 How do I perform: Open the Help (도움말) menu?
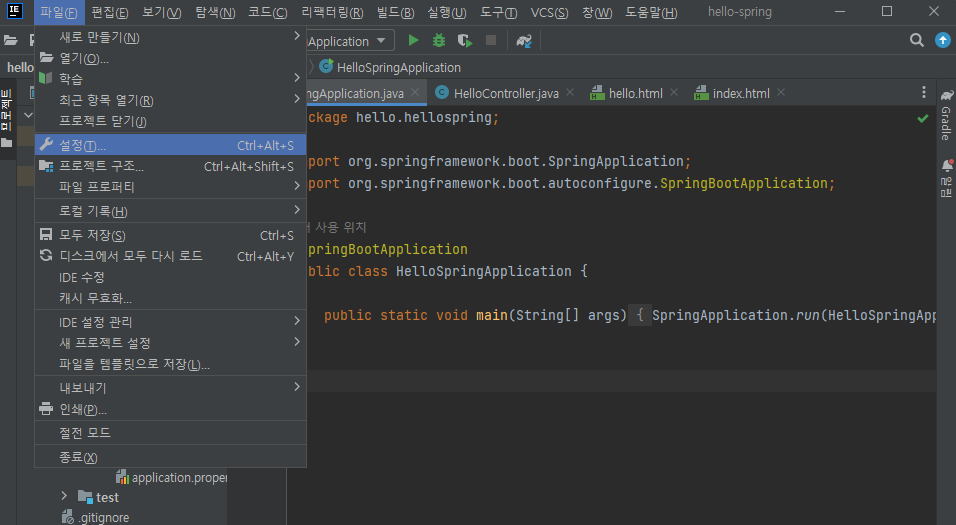pyautogui.click(x=651, y=12)
